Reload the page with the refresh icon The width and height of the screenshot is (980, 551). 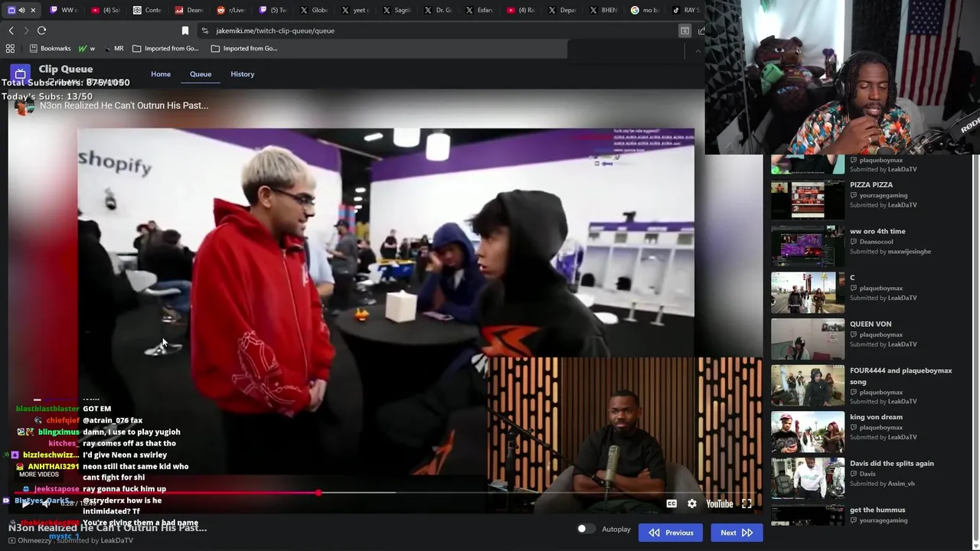click(41, 31)
